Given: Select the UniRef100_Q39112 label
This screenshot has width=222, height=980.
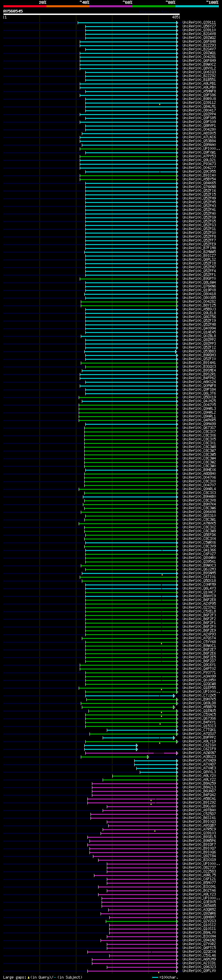Looking at the screenshot, I should pos(199,103).
